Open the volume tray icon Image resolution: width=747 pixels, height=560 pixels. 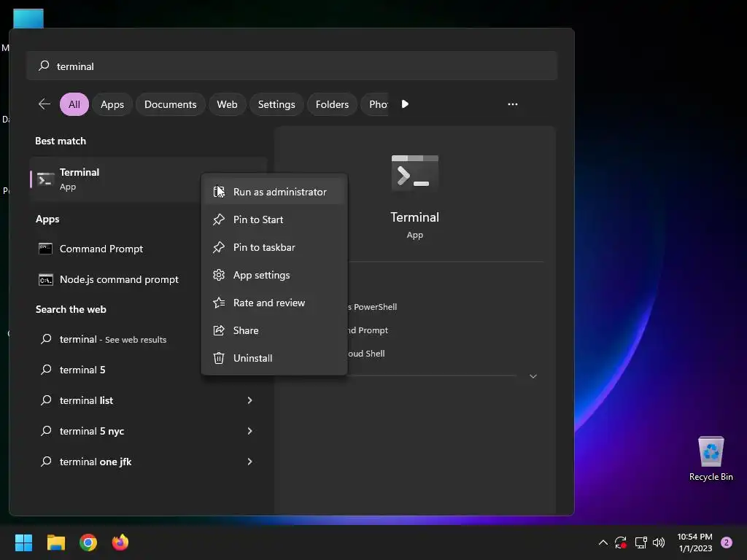[x=659, y=542]
